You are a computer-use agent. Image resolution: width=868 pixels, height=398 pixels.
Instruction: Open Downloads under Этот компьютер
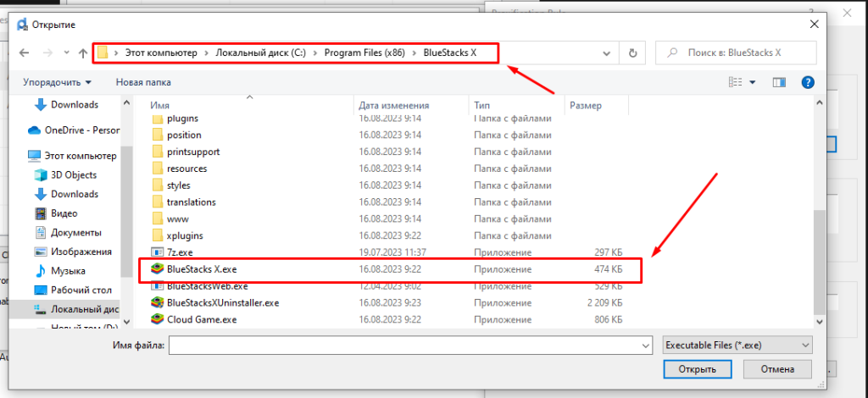pyautogui.click(x=75, y=194)
